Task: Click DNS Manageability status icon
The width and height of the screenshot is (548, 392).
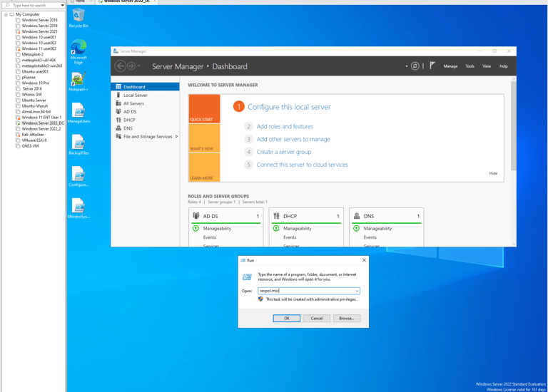Action: tap(356, 228)
